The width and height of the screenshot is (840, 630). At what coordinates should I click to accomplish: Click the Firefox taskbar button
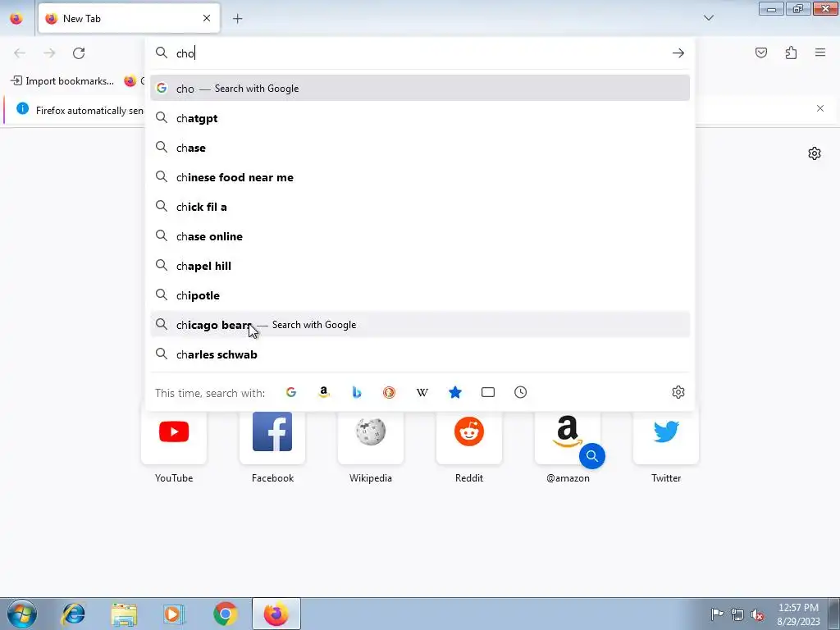point(276,614)
